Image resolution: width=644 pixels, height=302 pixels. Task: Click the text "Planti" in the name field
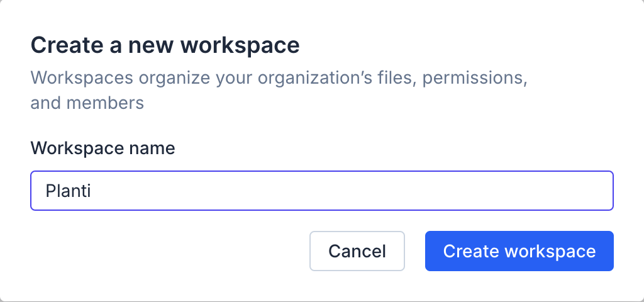69,191
